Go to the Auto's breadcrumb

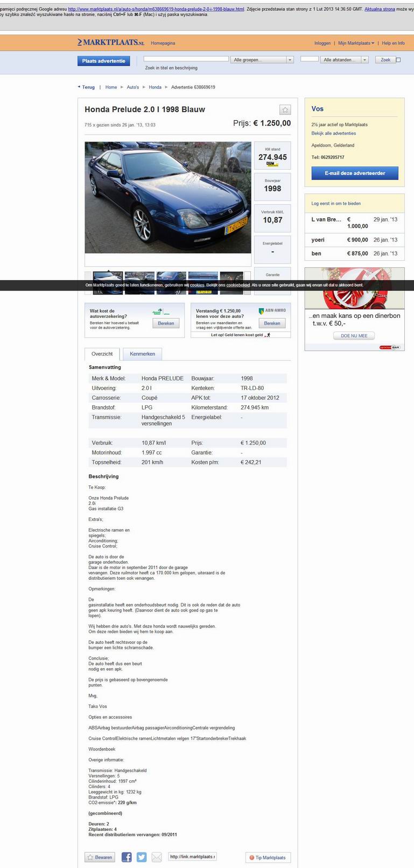[x=133, y=87]
